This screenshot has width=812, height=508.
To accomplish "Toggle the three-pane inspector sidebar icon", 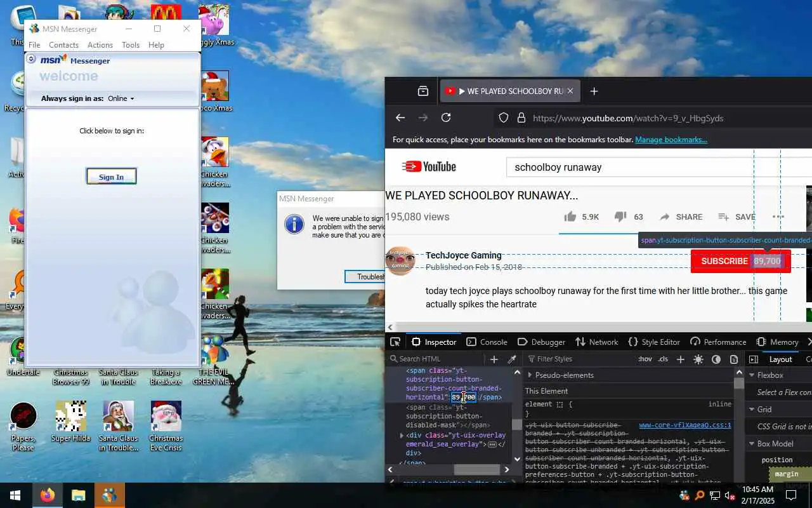I will tap(754, 359).
